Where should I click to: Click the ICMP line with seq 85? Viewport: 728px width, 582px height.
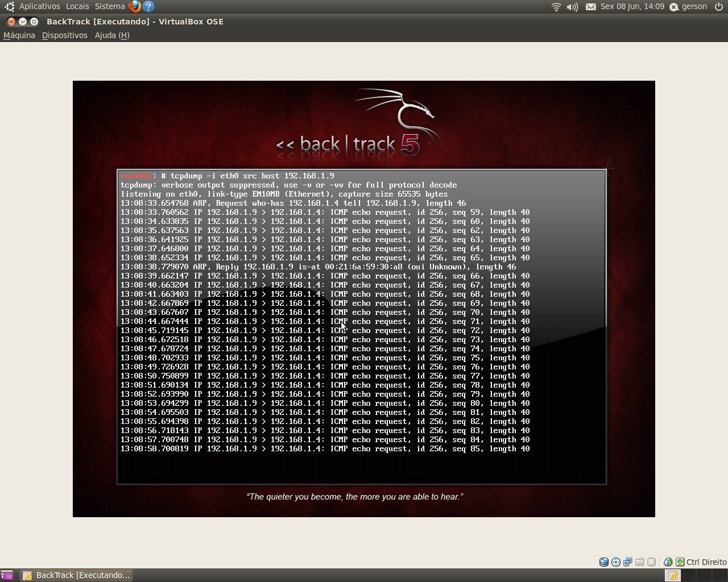pos(325,449)
